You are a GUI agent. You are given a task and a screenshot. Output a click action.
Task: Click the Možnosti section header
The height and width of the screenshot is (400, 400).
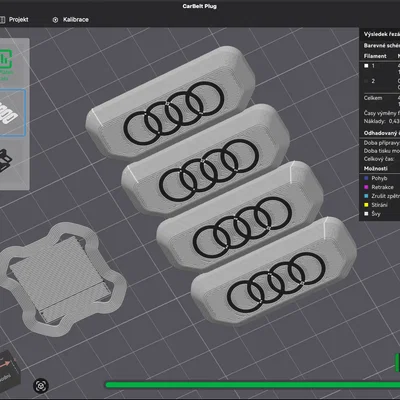(x=376, y=169)
